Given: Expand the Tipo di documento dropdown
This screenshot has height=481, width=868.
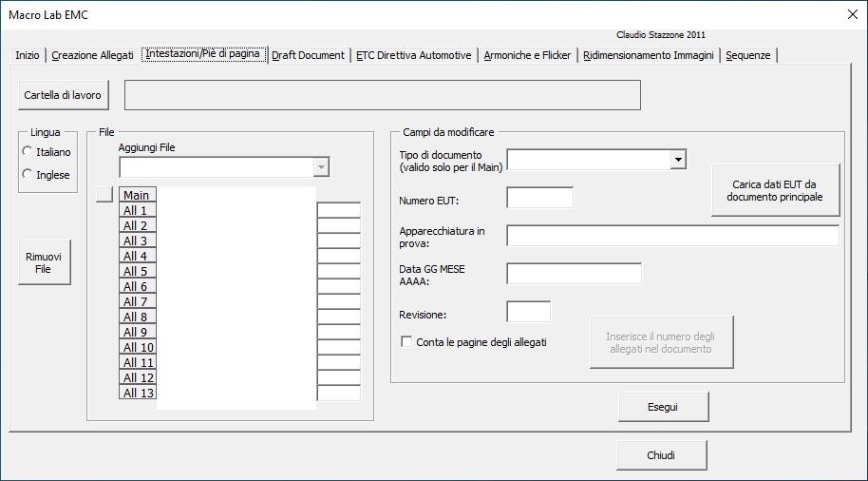Looking at the screenshot, I should click(678, 159).
